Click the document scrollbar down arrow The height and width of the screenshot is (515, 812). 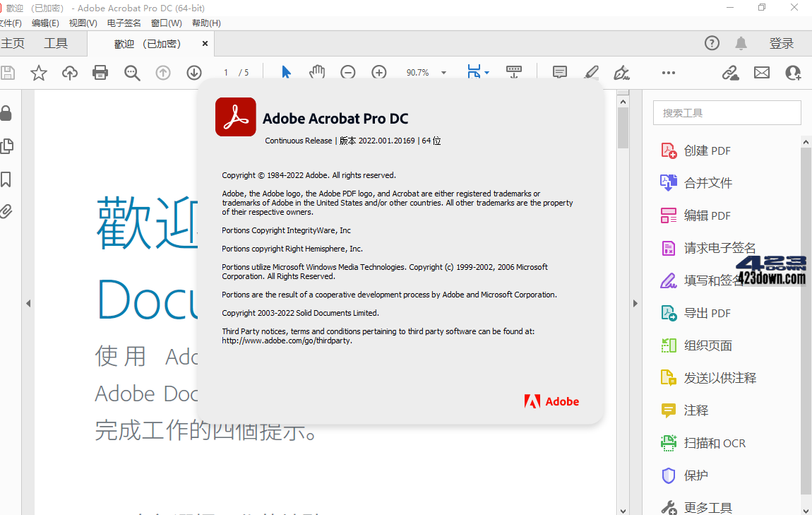pyautogui.click(x=623, y=511)
